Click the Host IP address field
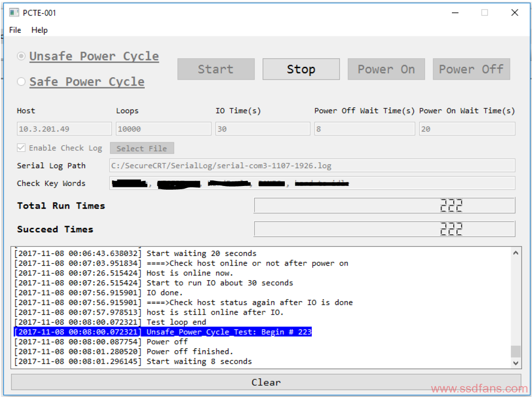 pos(64,129)
